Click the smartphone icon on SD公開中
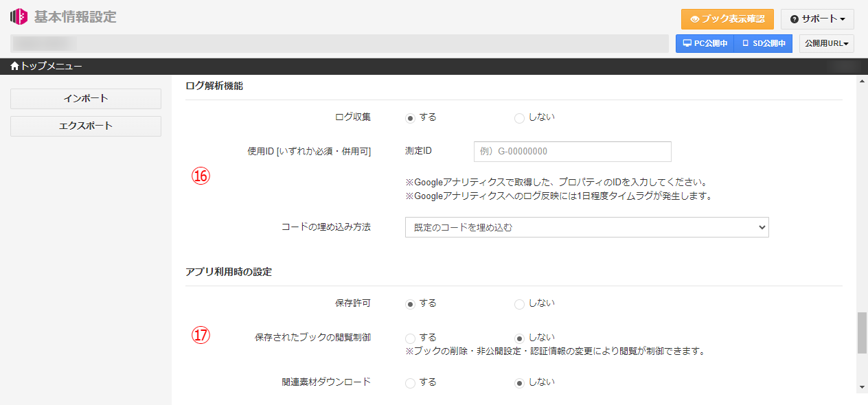868x405 pixels. (746, 43)
